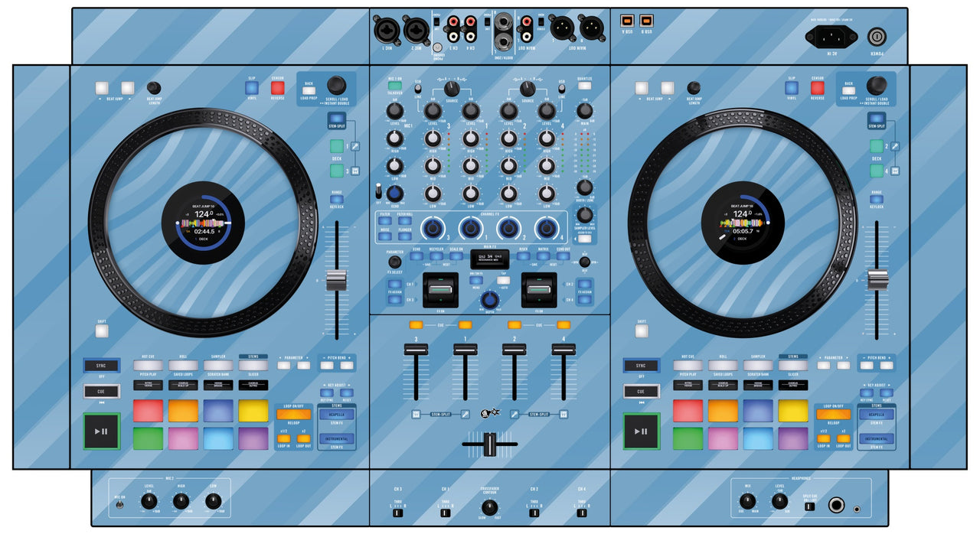980x534 pixels.
Task: Click the left deck orange LOOP ON/OFF button
Action: (x=294, y=415)
